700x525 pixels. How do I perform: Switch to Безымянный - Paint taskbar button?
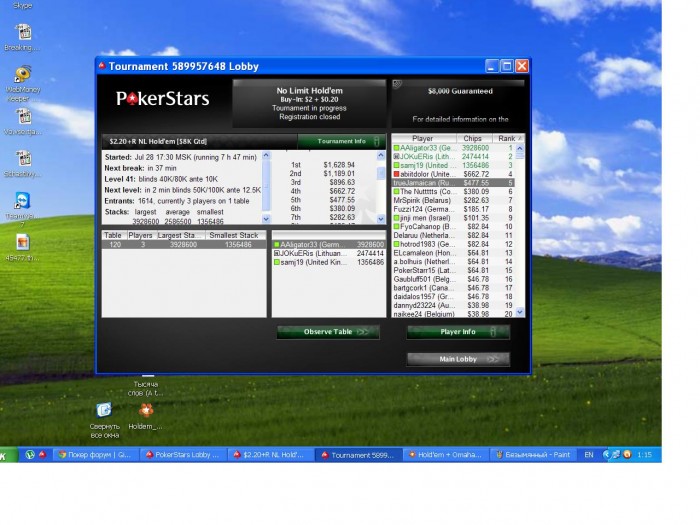click(x=533, y=455)
